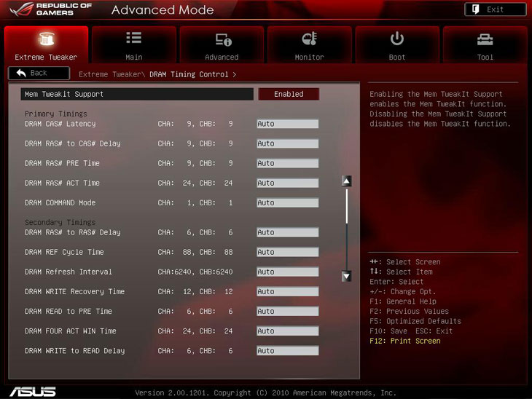This screenshot has width=532, height=399.
Task: Open the Extreme Tweaker tab icon
Action: [46, 39]
